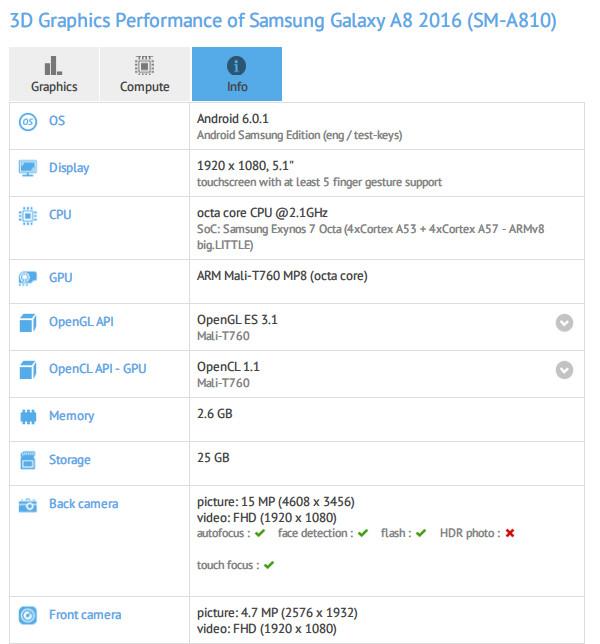Expand the OpenGL ES 3.1 details
This screenshot has width=600, height=644.
coord(564,323)
